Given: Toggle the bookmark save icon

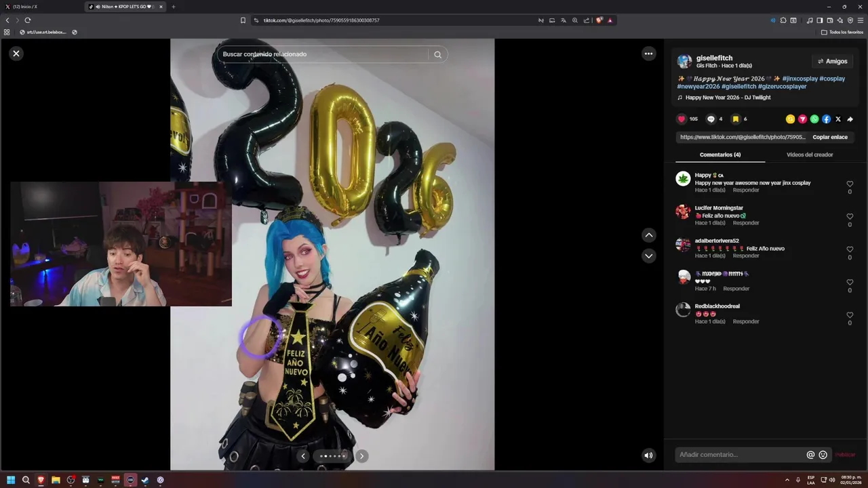Looking at the screenshot, I should pyautogui.click(x=735, y=119).
